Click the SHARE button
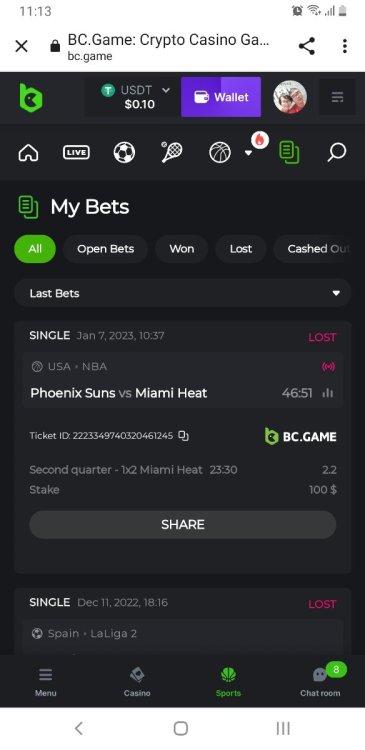The image size is (365, 750). point(183,525)
